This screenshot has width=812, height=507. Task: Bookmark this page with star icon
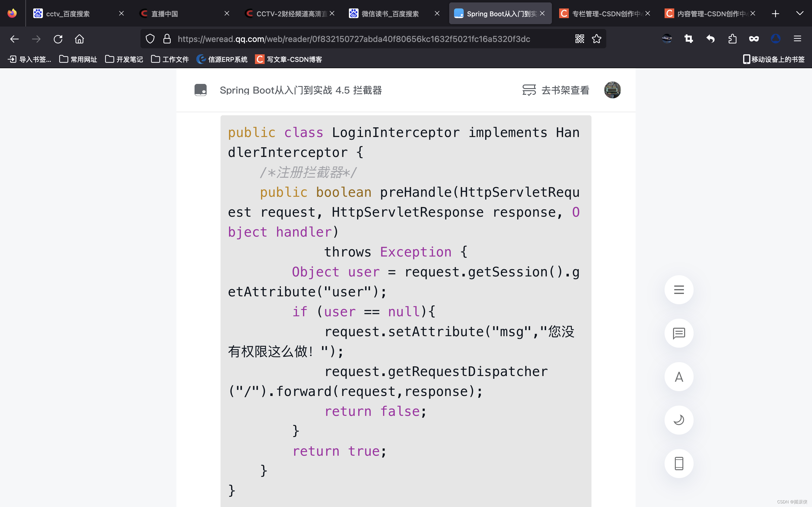[x=596, y=39]
